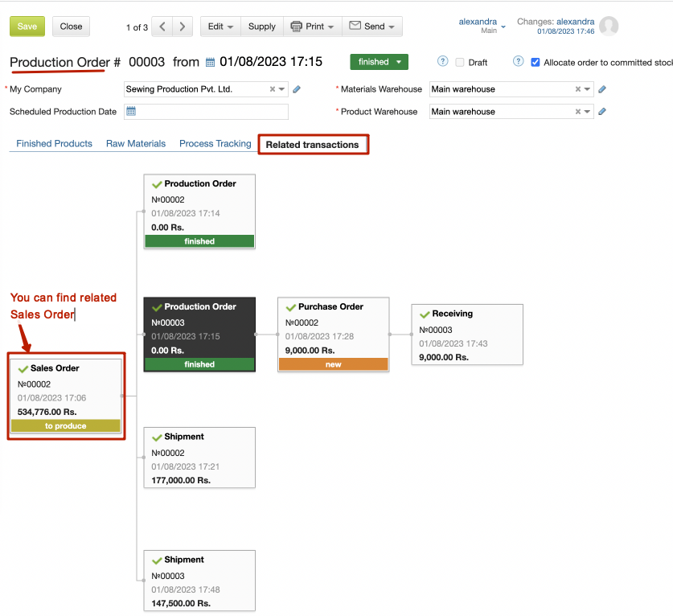Click the '1 of 3' record counter
Image resolution: width=673 pixels, height=616 pixels.
click(137, 27)
